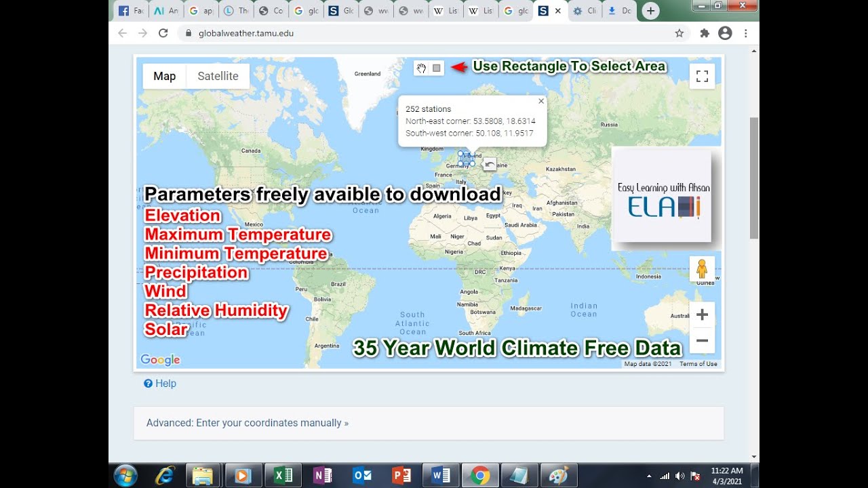Screen dimensions: 868x488
Task: Open Windows Media Player from taskbar
Action: [242, 476]
